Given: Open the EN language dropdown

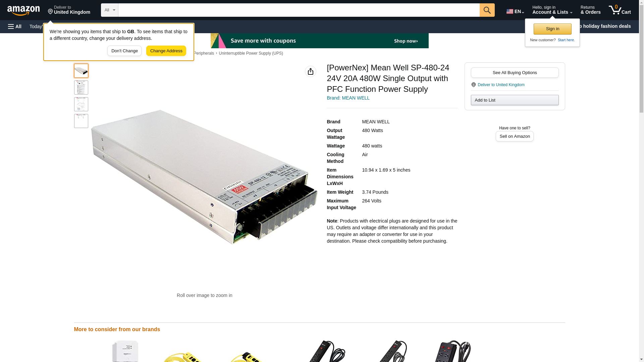Looking at the screenshot, I should click(x=515, y=11).
